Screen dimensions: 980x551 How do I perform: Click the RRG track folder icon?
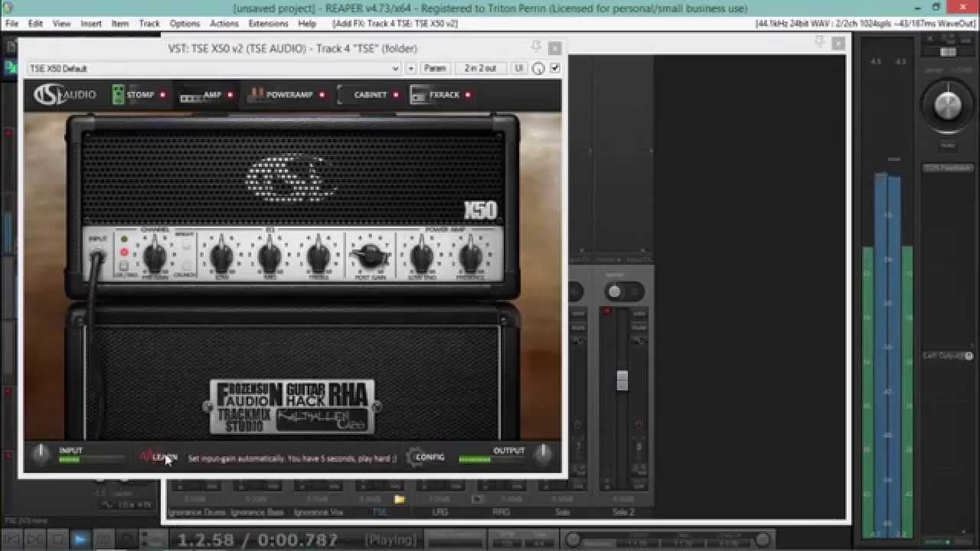tap(478, 500)
